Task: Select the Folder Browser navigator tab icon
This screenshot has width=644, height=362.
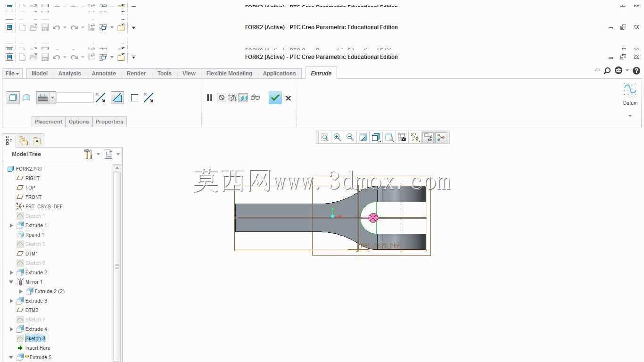Action: coord(23,140)
